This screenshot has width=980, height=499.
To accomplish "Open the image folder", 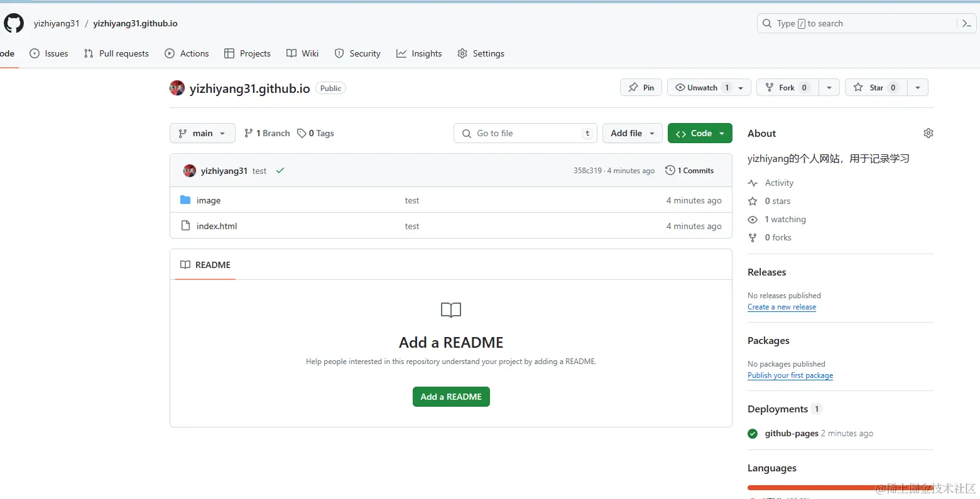I will [x=209, y=200].
